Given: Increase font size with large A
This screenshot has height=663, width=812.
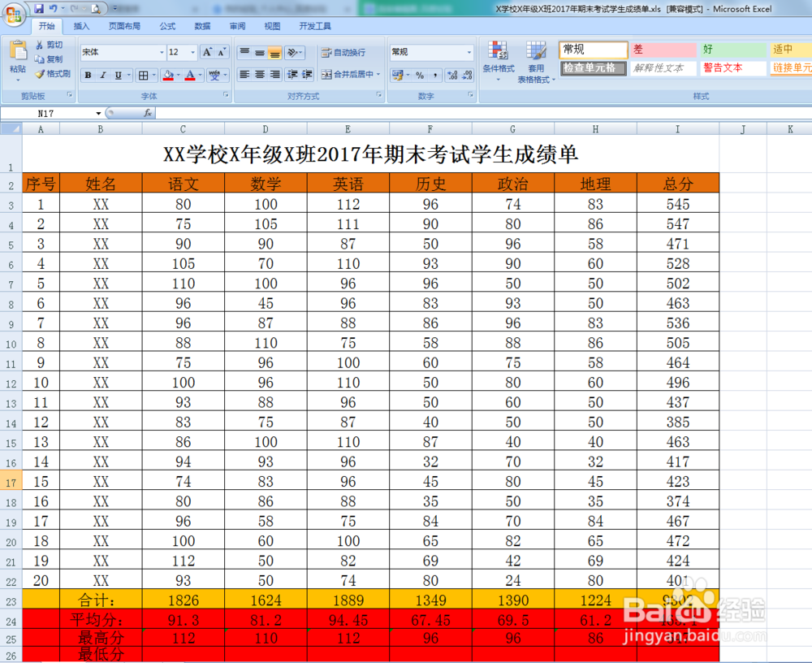Looking at the screenshot, I should (207, 52).
